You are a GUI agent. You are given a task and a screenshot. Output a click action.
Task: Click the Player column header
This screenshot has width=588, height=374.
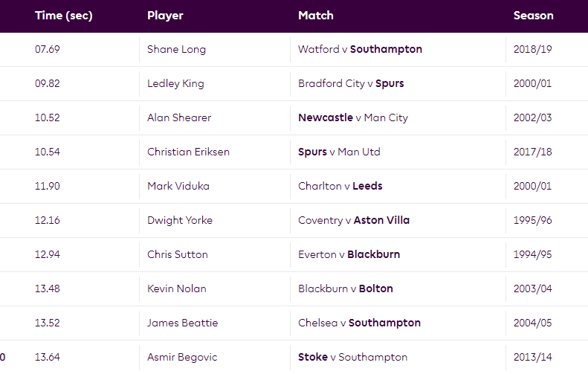(165, 16)
